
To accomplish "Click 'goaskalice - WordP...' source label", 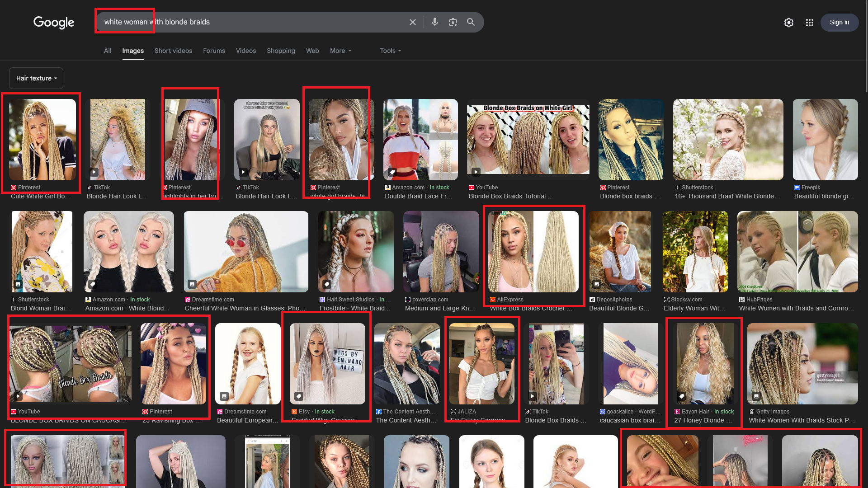I will coord(630,412).
